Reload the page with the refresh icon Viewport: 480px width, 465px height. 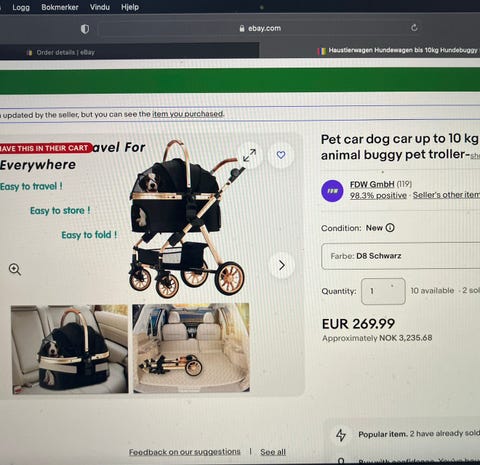pos(414,28)
